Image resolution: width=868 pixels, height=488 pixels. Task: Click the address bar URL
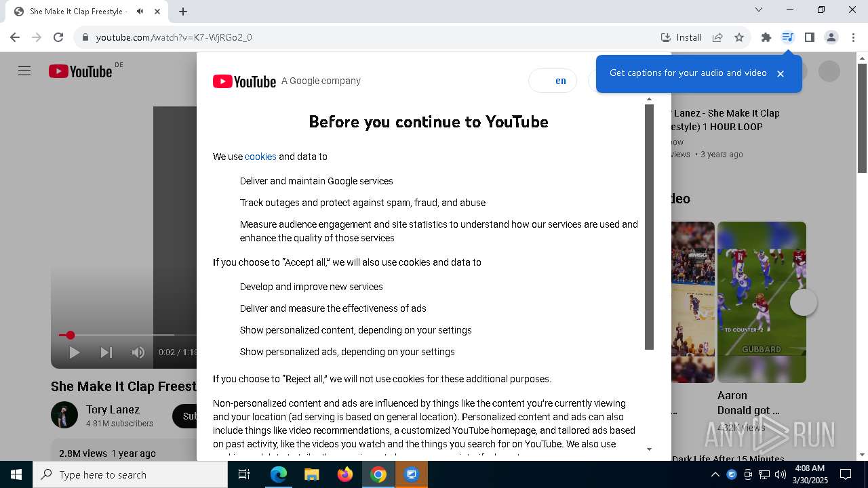click(174, 37)
